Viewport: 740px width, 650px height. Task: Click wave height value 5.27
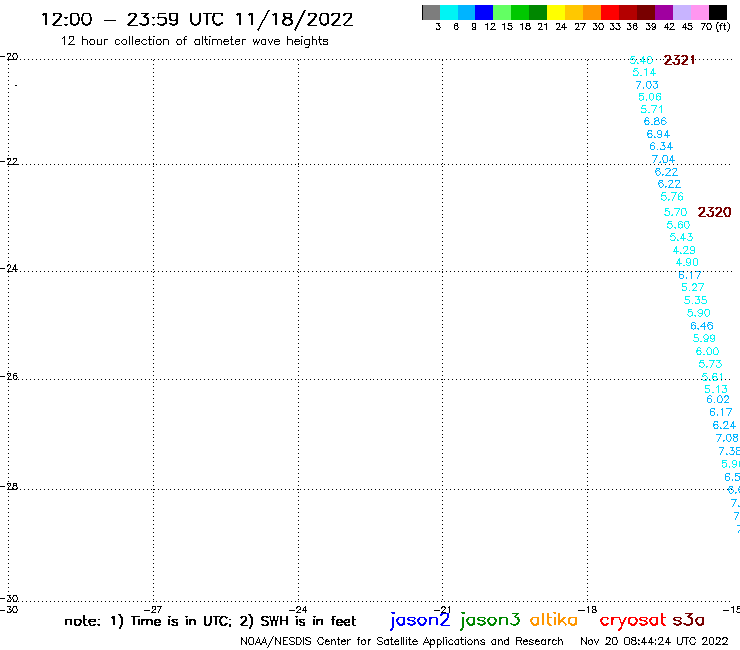pyautogui.click(x=693, y=287)
